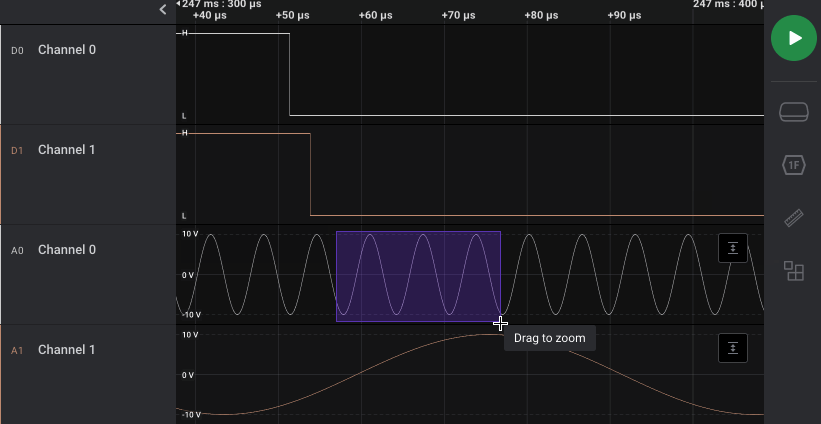Click the vertical fit button on analog A1
This screenshot has width=821, height=424.
tap(733, 348)
